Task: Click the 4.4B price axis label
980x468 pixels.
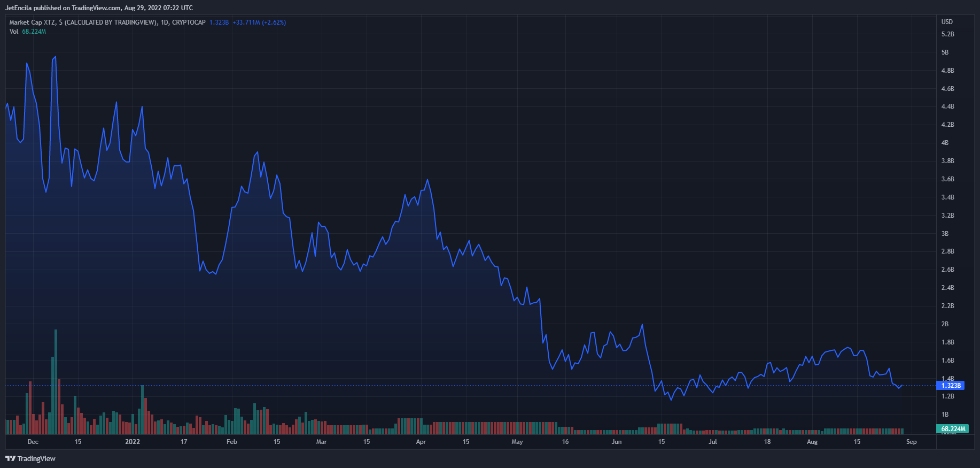Action: coord(947,106)
